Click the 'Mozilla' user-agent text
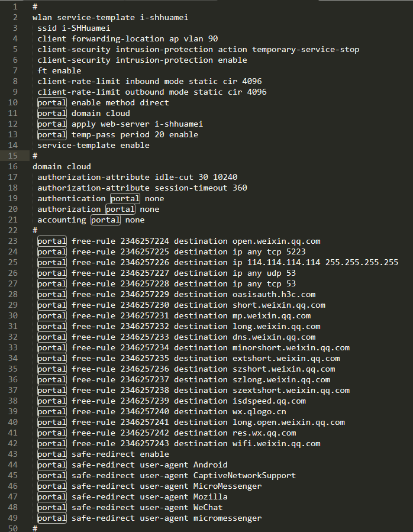Image resolution: width=413 pixels, height=532 pixels. [x=211, y=497]
